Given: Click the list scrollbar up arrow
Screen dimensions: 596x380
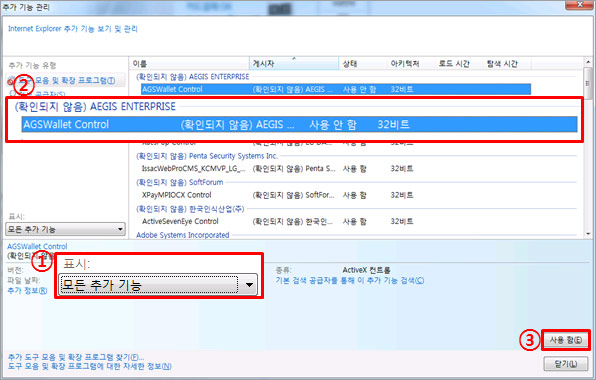Looking at the screenshot, I should [588, 62].
